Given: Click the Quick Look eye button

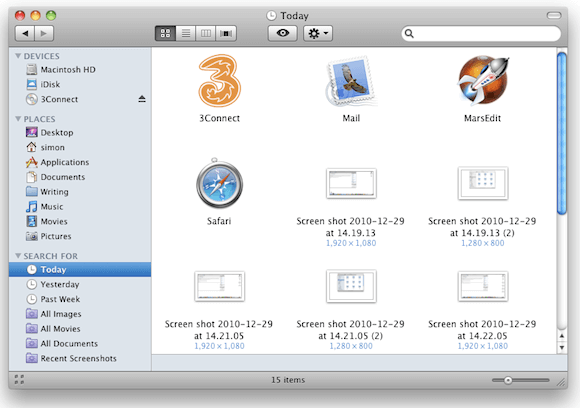Looking at the screenshot, I should pos(283,33).
